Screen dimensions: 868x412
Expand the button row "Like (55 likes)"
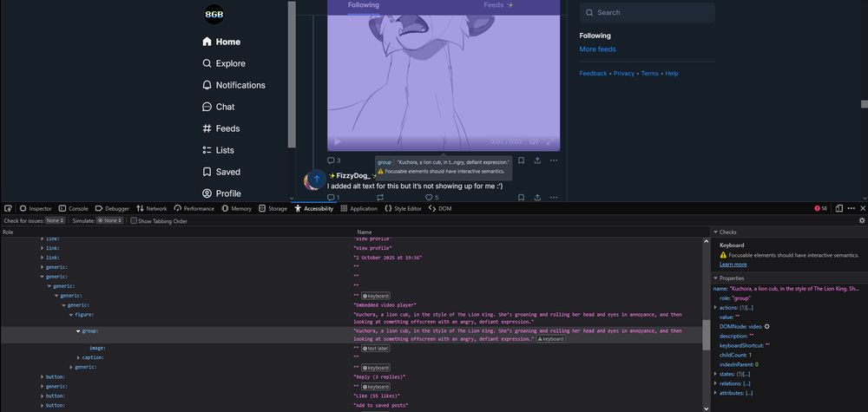42,396
